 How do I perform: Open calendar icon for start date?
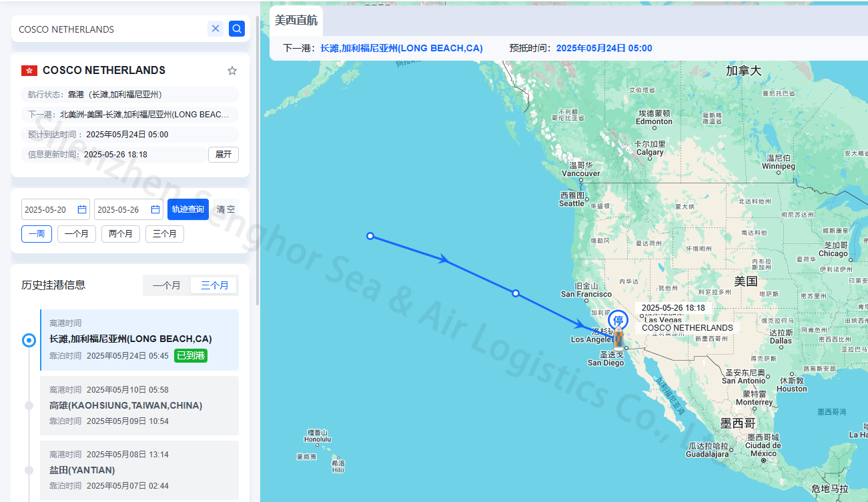pyautogui.click(x=82, y=209)
